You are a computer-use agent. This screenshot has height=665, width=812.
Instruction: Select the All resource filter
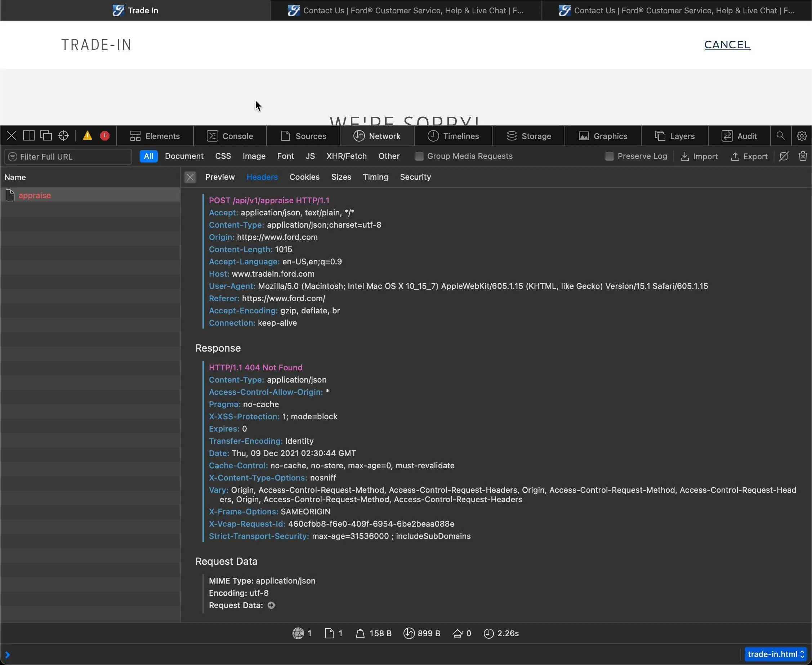click(149, 156)
